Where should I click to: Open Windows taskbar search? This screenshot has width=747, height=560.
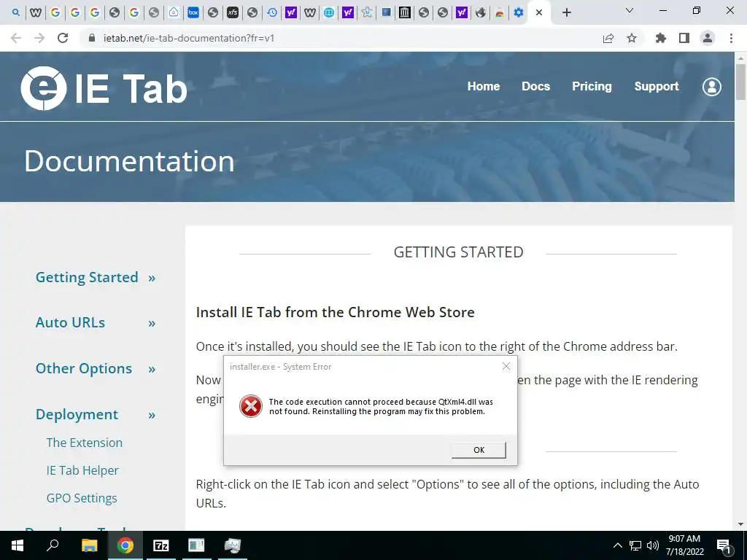53,545
